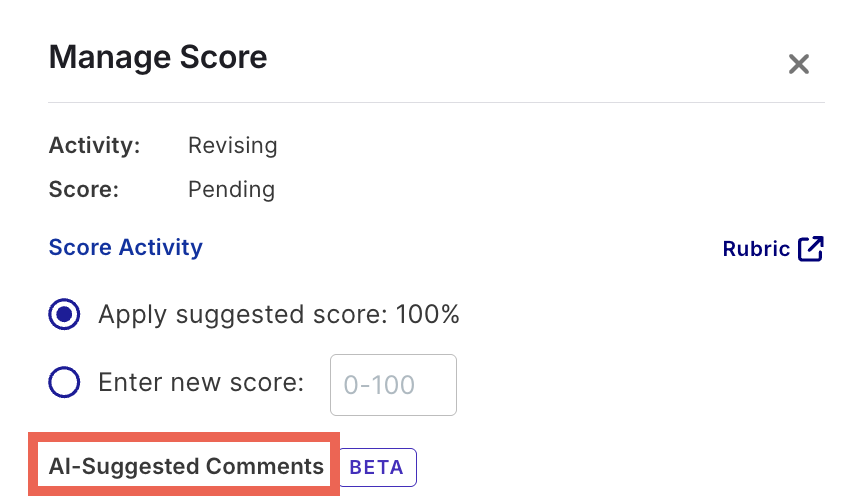
Task: Click the divider line under the title
Action: tap(436, 102)
